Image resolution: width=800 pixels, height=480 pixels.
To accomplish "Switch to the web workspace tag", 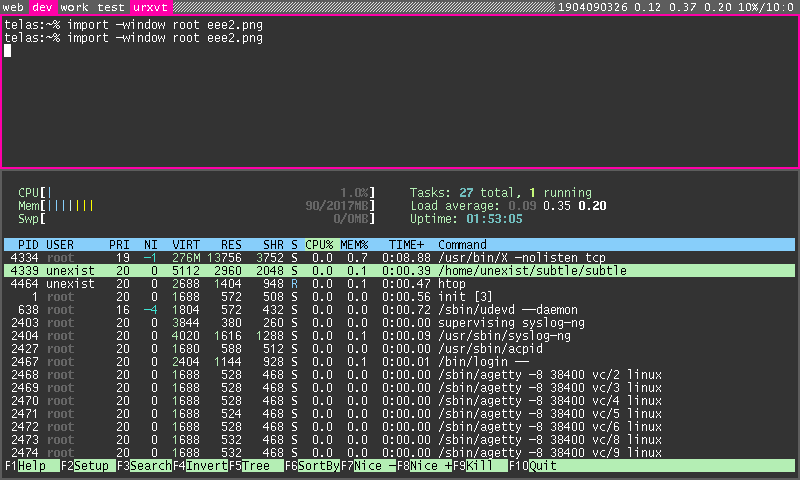I will point(14,7).
